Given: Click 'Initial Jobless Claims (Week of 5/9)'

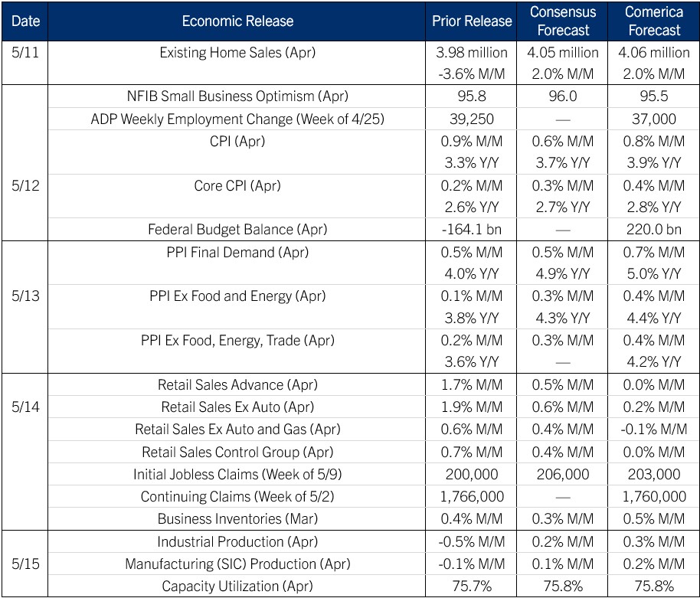Looking at the screenshot, I should (x=237, y=475).
